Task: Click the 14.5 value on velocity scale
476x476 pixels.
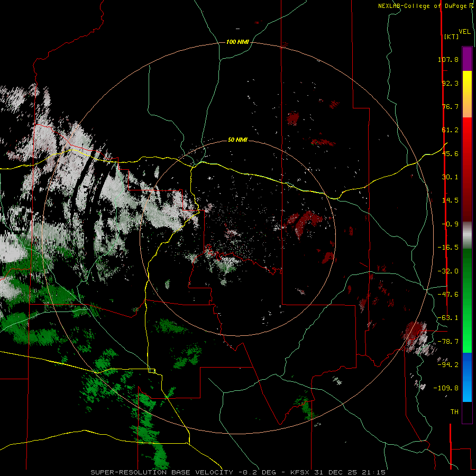Action: (x=450, y=200)
